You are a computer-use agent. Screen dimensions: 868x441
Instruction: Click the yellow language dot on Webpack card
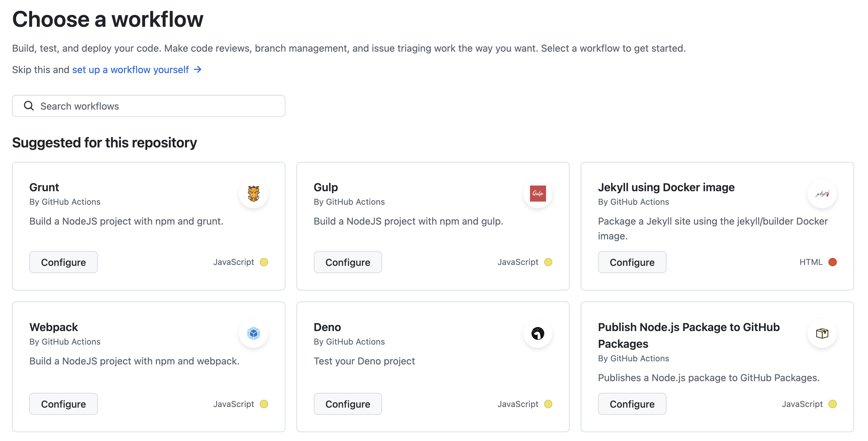[264, 404]
